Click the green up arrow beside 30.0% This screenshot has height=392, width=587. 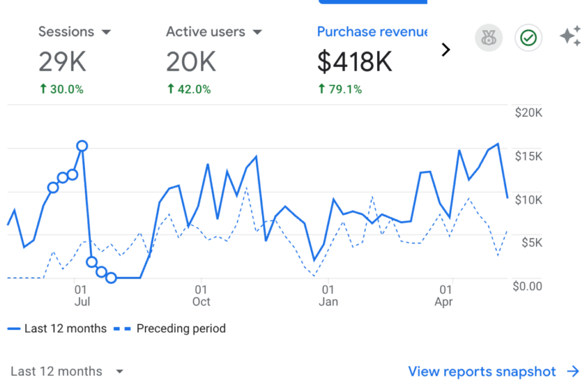[42, 89]
